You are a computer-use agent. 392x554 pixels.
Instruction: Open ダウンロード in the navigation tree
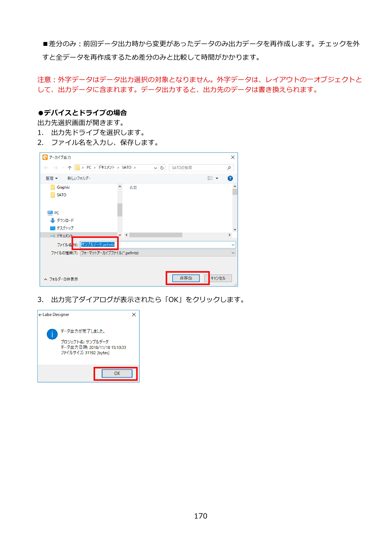coord(62,220)
